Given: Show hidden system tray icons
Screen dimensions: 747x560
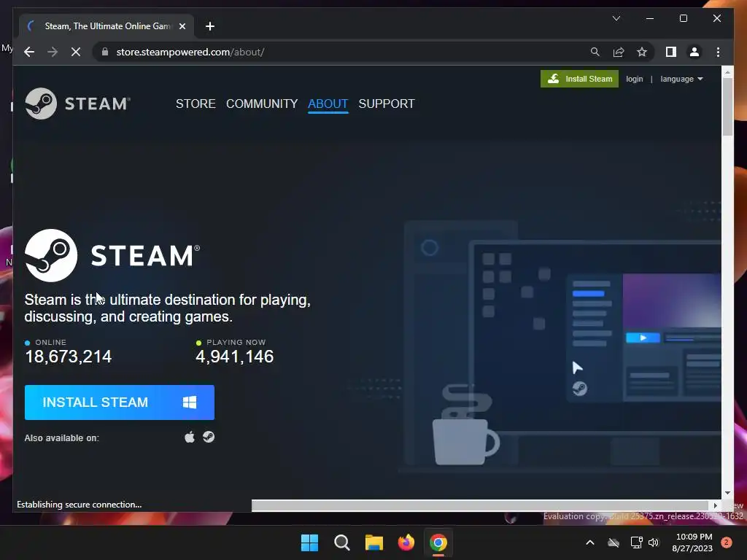Looking at the screenshot, I should [x=589, y=542].
